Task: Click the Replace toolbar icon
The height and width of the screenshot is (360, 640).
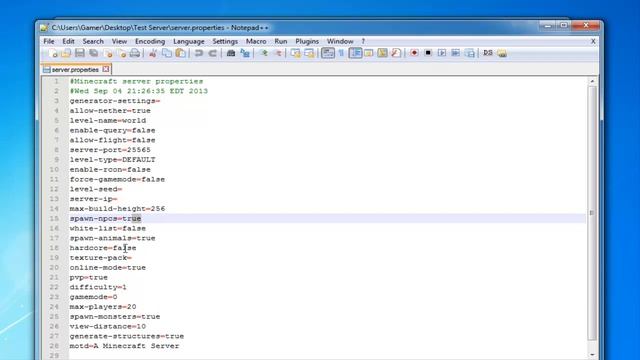Action: (245, 53)
